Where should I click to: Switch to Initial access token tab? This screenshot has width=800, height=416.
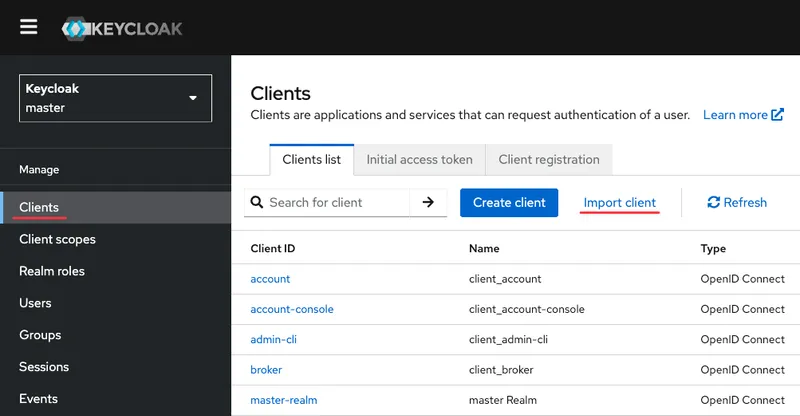pos(419,159)
